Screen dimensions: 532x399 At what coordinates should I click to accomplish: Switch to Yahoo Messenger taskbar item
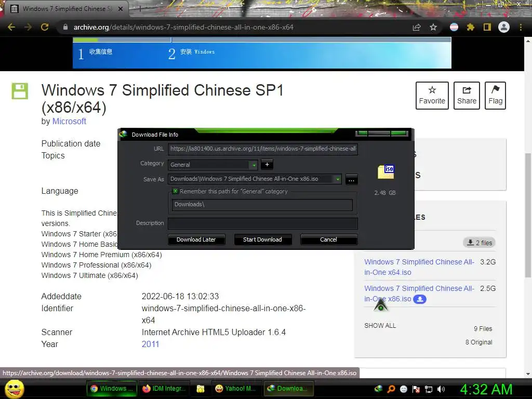pyautogui.click(x=236, y=389)
